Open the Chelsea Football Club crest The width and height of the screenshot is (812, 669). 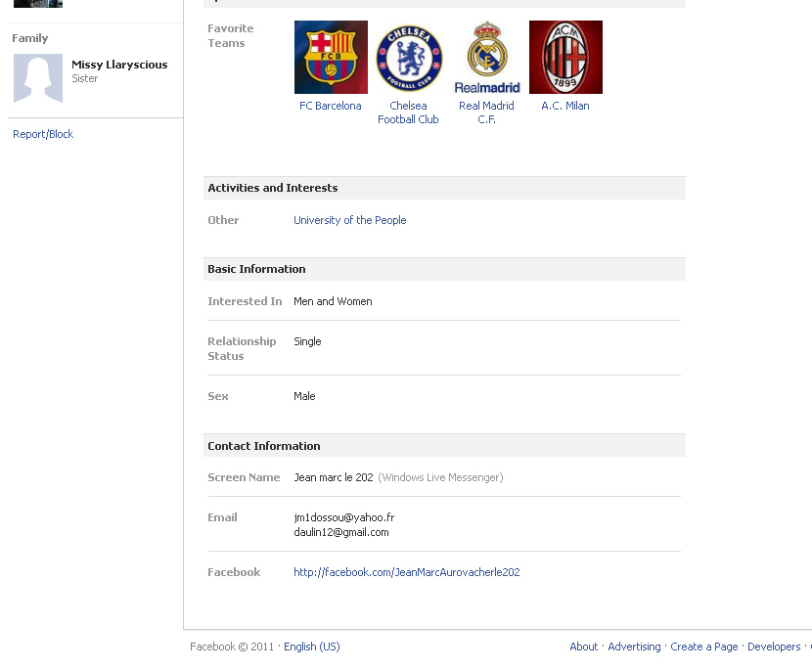pyautogui.click(x=409, y=57)
